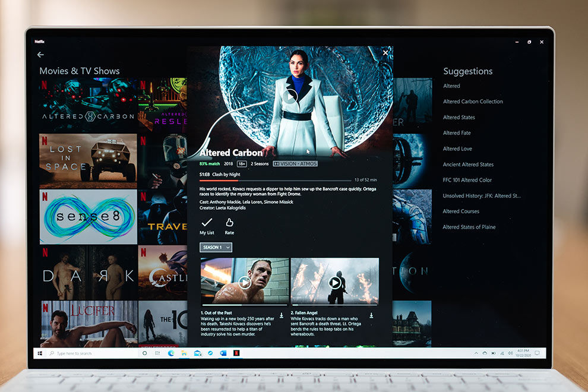
Task: Open the OneDrive cloud tray icon
Action: (x=485, y=353)
